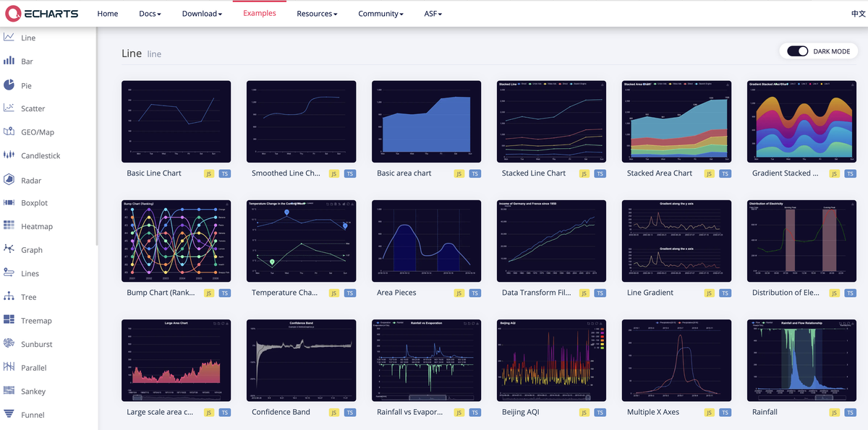Switch language to 中文
The width and height of the screenshot is (868, 430).
click(x=859, y=14)
